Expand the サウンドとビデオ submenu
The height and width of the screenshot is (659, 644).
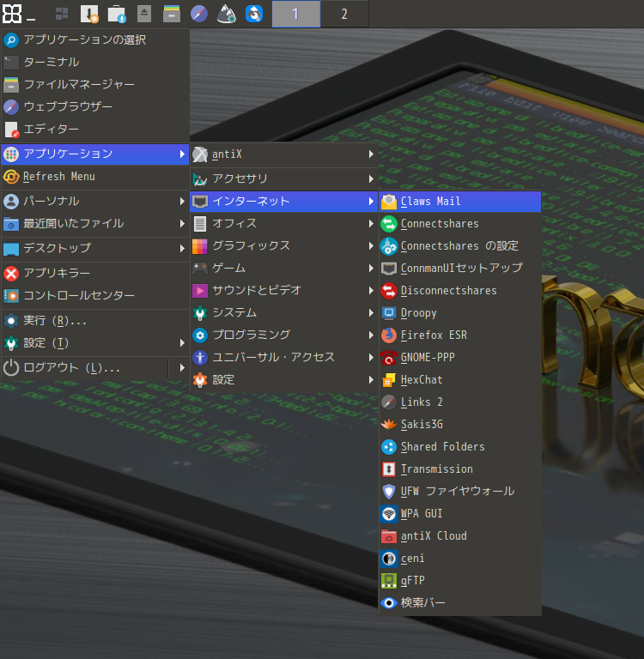tap(256, 290)
